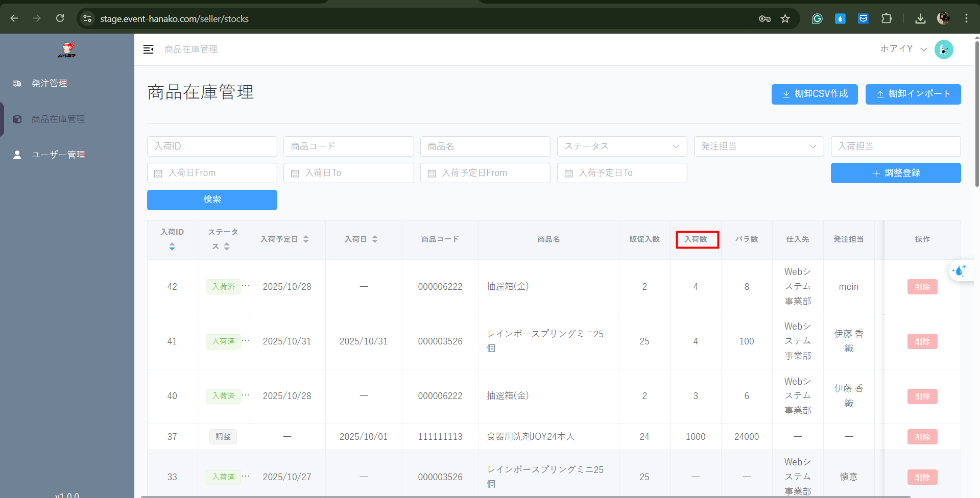Screen dimensions: 980x498
Task: Click the 調整登録 button
Action: [x=895, y=173]
